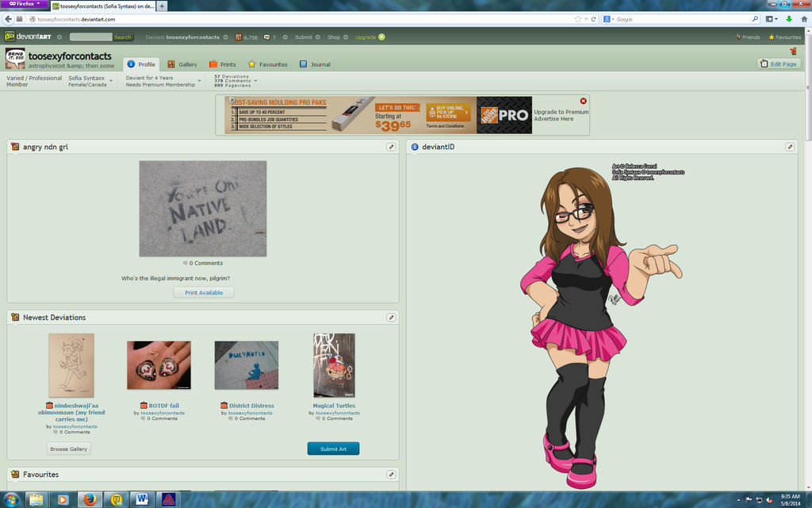This screenshot has width=812, height=508.
Task: Click the browser Back arrow button
Action: coord(8,19)
